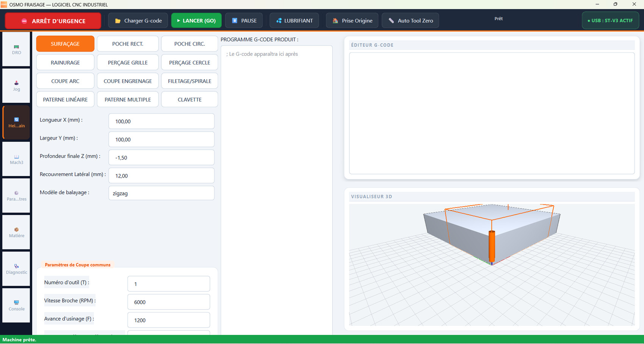Choose PERÇAGE CERCLE operation
This screenshot has height=344, width=644.
click(x=189, y=62)
